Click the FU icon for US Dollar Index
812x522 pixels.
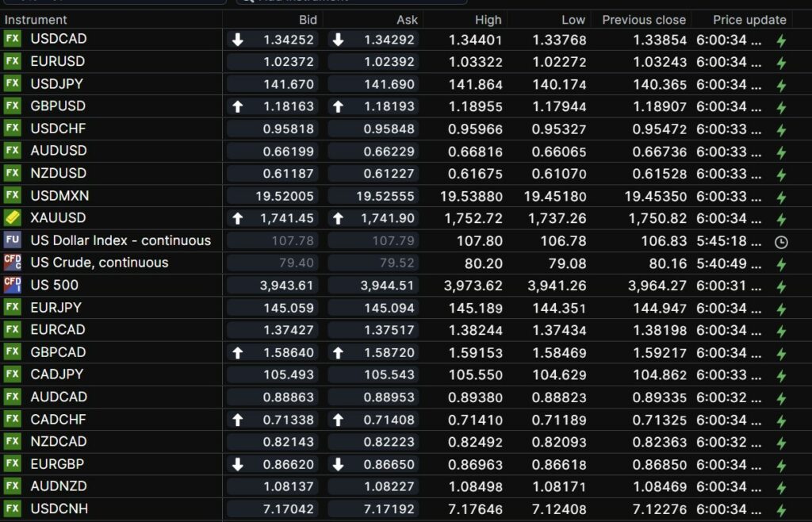[x=12, y=240]
